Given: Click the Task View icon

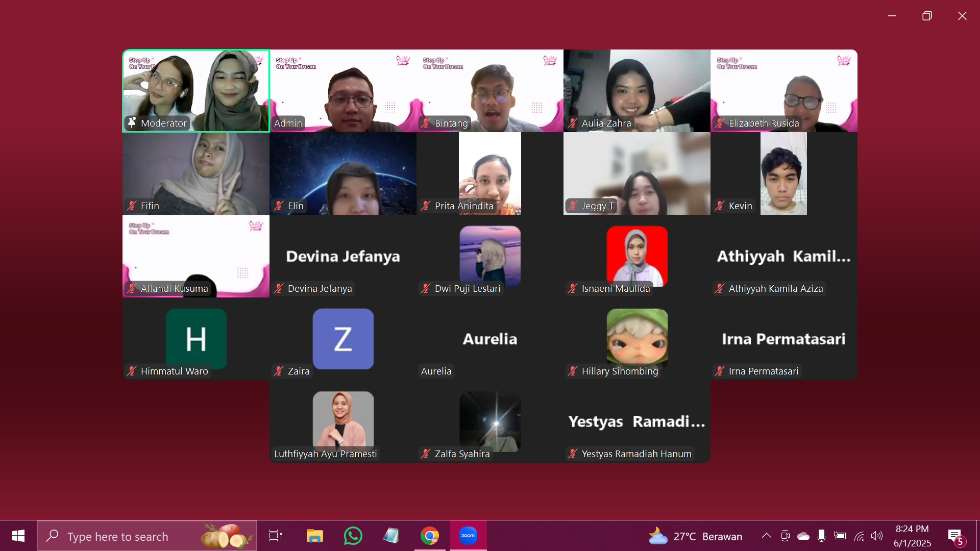Looking at the screenshot, I should point(276,536).
